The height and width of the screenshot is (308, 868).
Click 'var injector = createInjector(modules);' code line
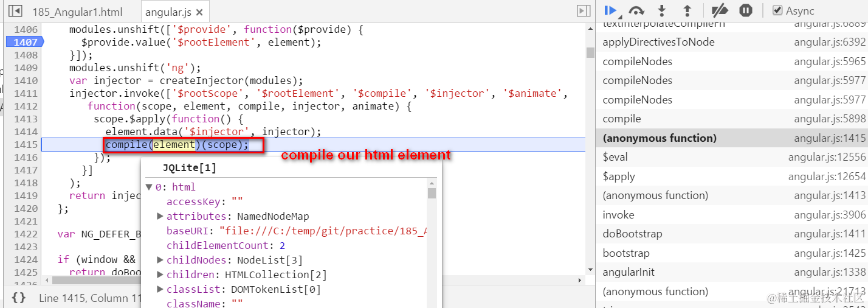click(x=186, y=80)
